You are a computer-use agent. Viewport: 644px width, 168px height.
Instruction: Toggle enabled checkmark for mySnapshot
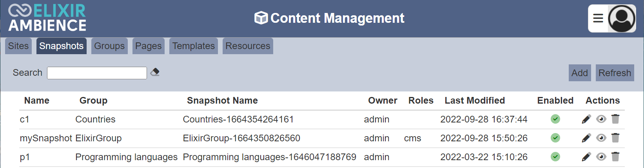point(555,138)
